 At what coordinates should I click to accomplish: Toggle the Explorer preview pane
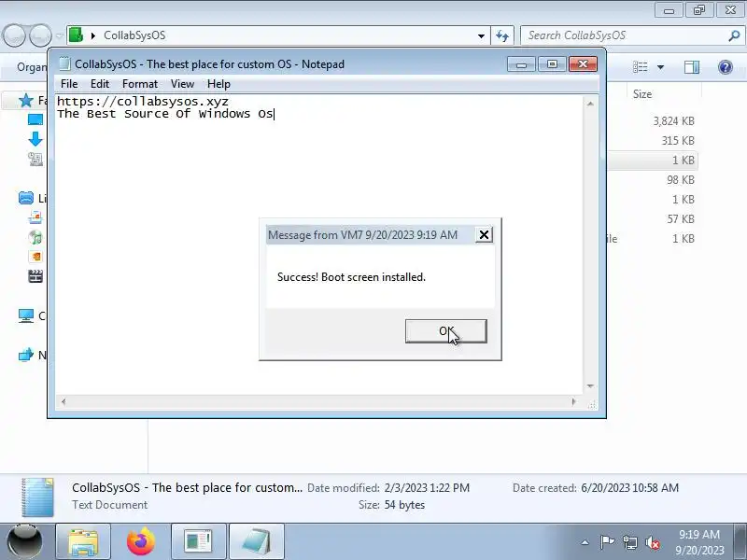692,67
